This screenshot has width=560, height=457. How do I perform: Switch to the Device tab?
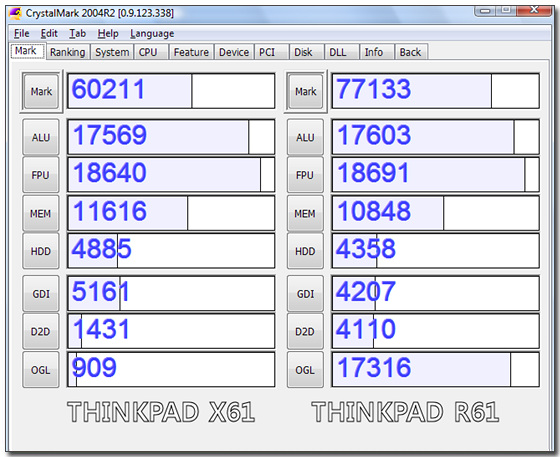(x=234, y=52)
